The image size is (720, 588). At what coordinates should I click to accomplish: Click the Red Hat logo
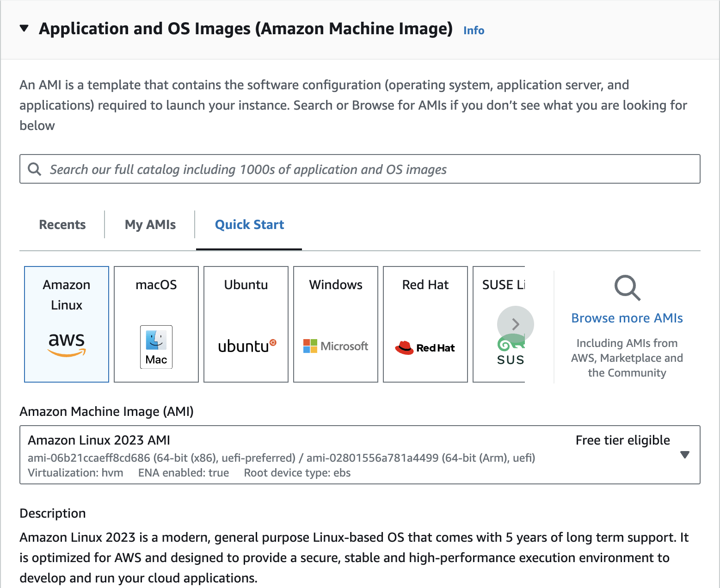pos(425,347)
